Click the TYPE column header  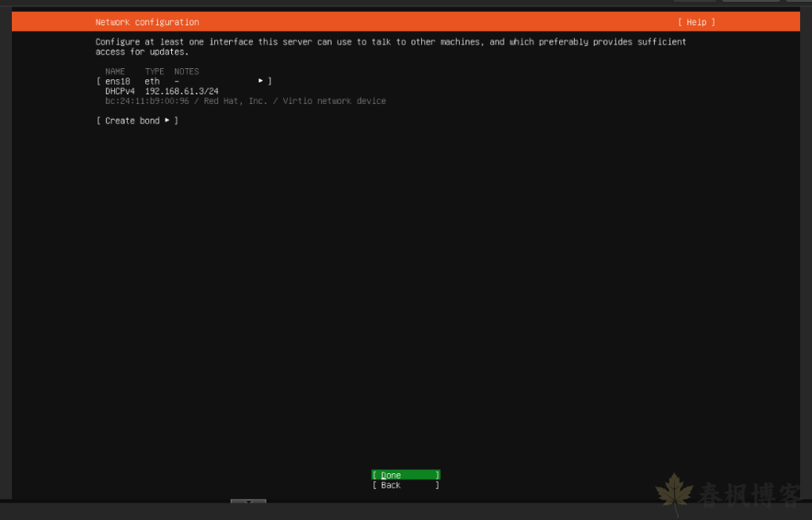(x=155, y=71)
